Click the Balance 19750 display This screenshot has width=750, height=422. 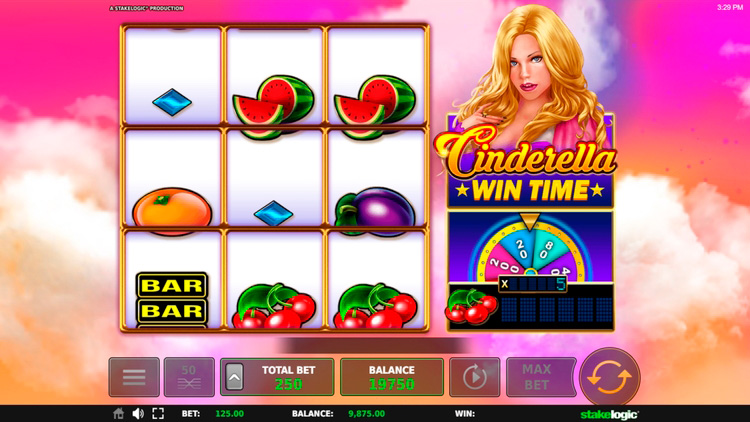(x=392, y=377)
